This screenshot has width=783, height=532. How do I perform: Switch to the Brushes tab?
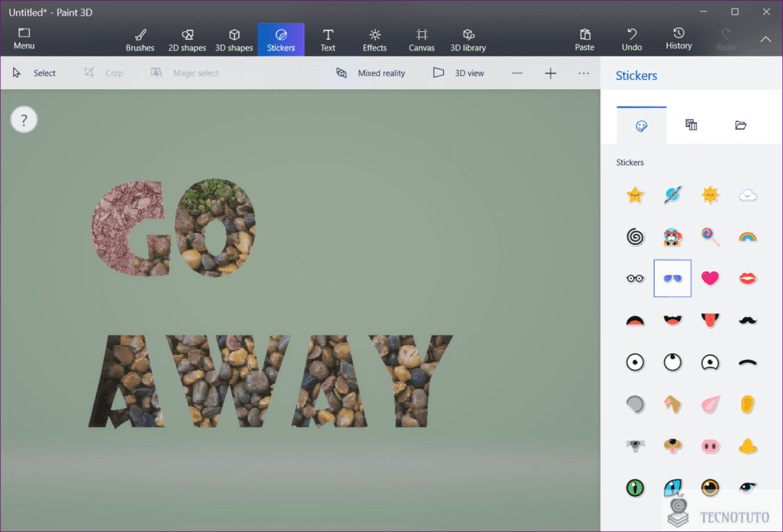coord(140,40)
